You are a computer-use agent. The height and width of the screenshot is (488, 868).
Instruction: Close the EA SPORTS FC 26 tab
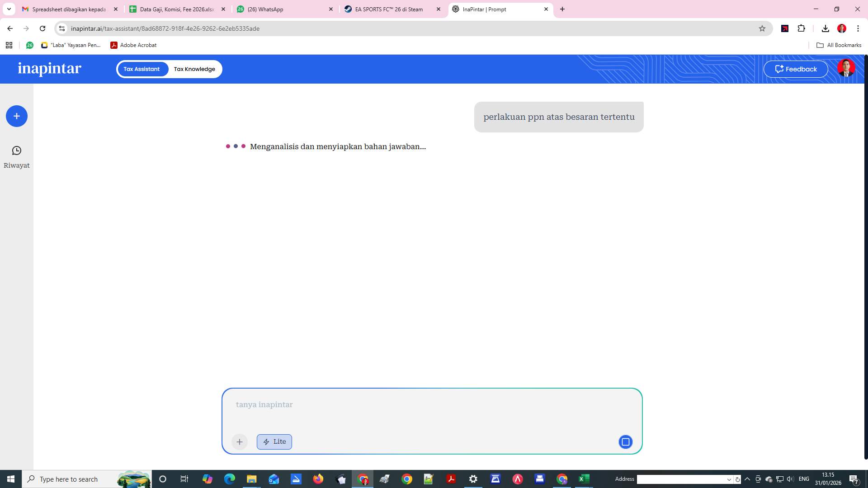pyautogui.click(x=438, y=9)
